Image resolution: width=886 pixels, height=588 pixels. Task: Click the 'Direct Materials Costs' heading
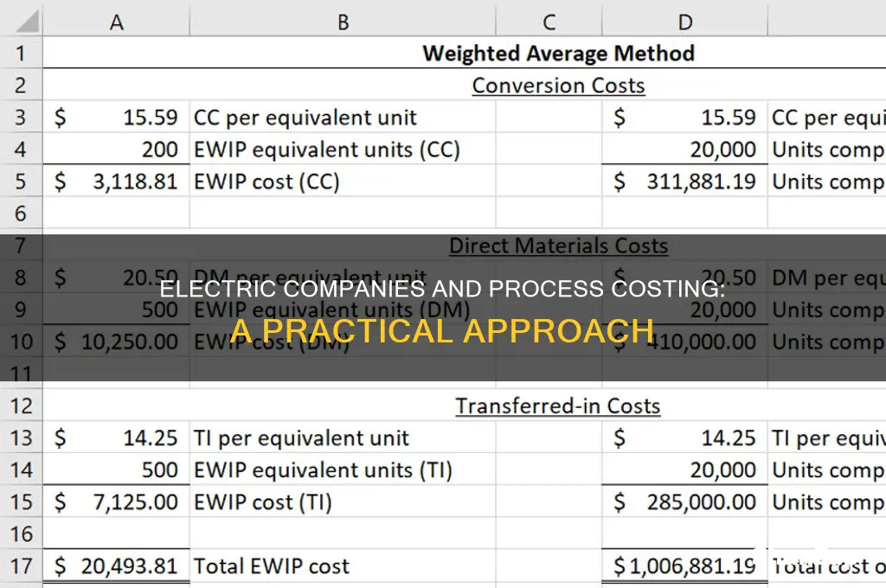[x=558, y=246]
